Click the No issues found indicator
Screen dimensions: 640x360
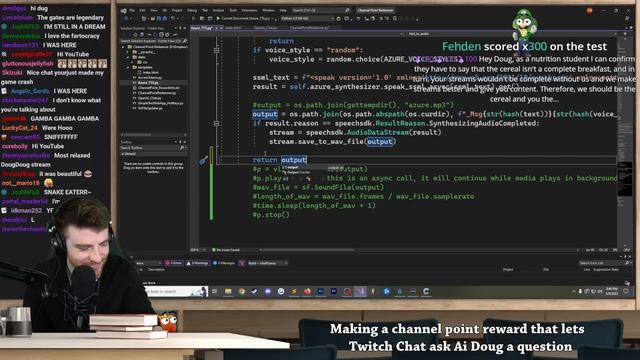click(x=226, y=250)
